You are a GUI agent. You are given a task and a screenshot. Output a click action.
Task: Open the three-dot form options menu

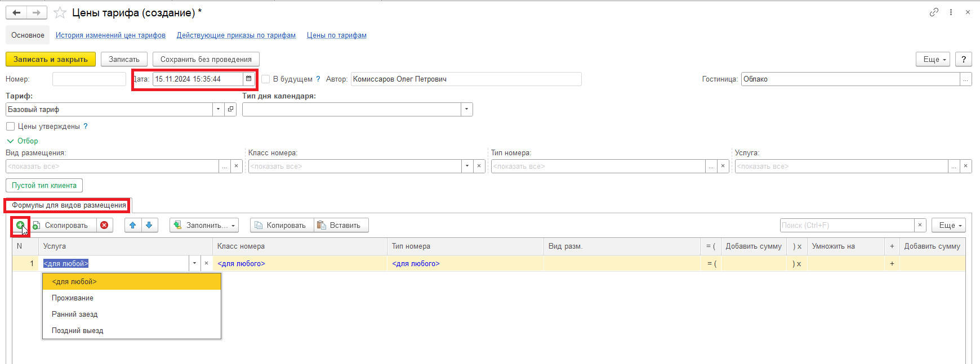tap(951, 12)
